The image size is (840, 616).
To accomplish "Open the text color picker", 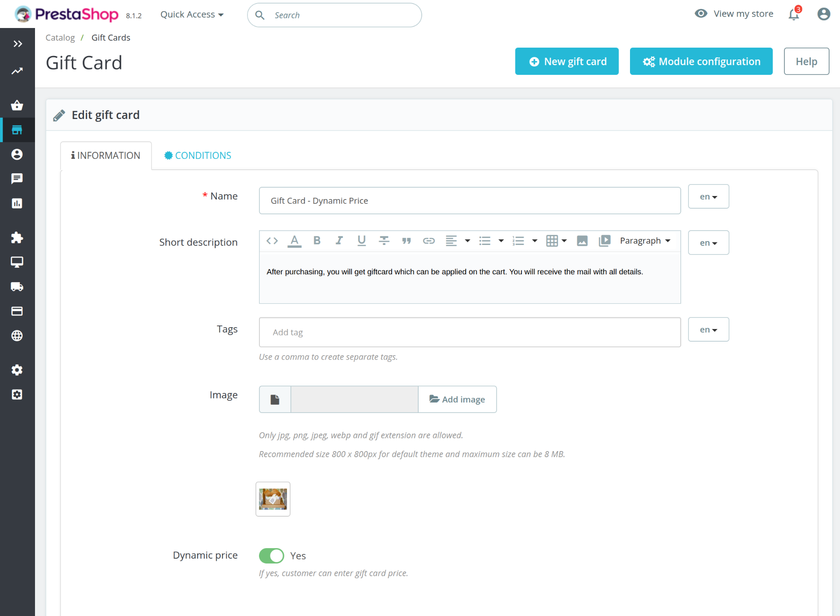I will pos(294,241).
